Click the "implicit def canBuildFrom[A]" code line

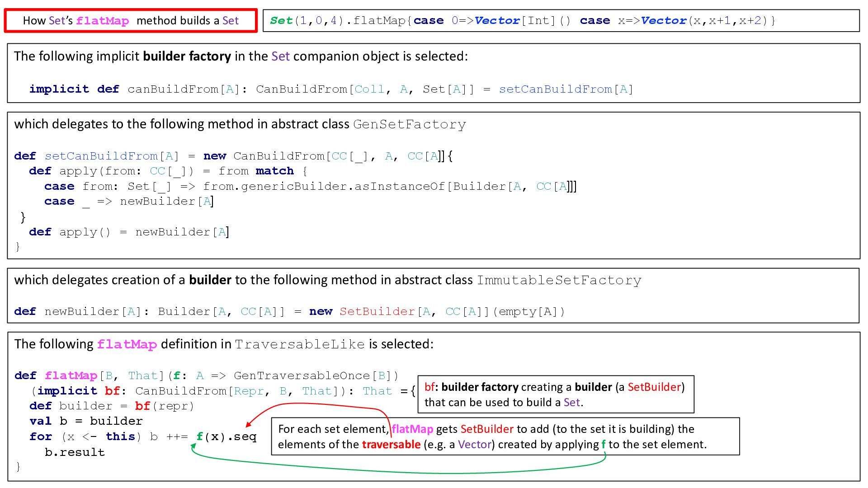[x=331, y=89]
